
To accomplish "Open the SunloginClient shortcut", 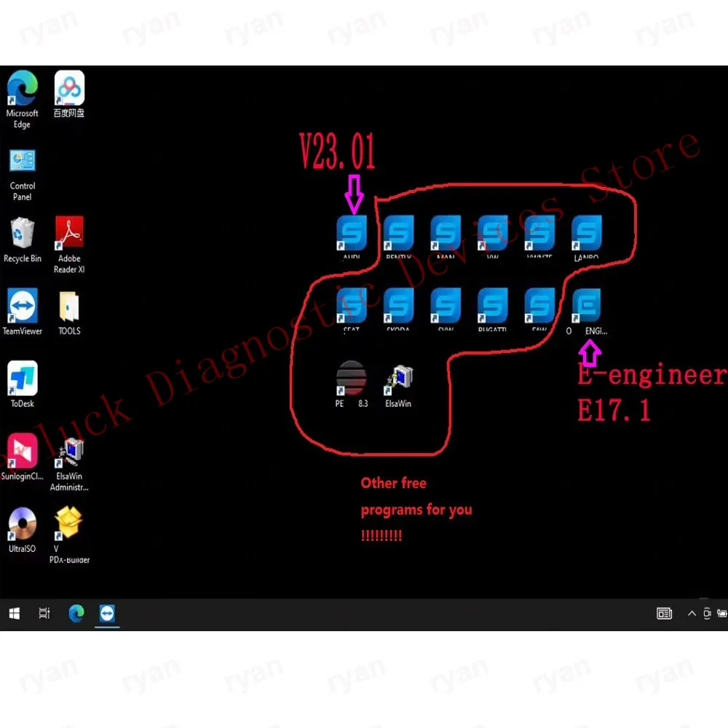I will point(23,457).
